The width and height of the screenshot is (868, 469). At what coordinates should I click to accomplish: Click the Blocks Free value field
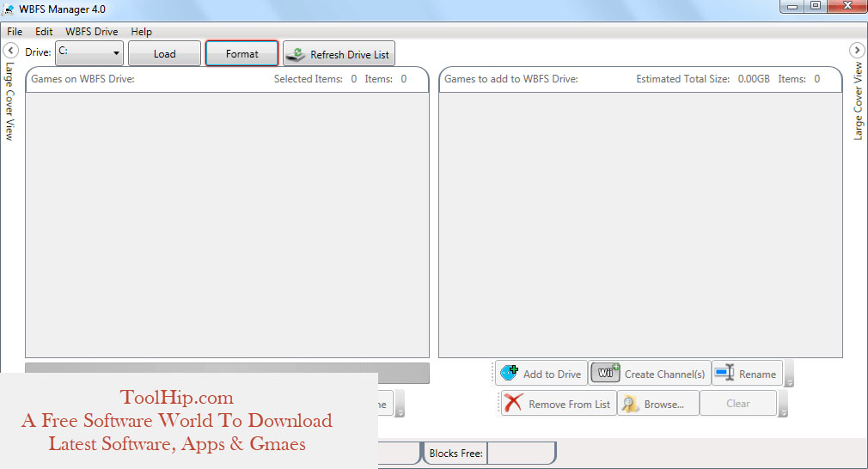click(520, 453)
